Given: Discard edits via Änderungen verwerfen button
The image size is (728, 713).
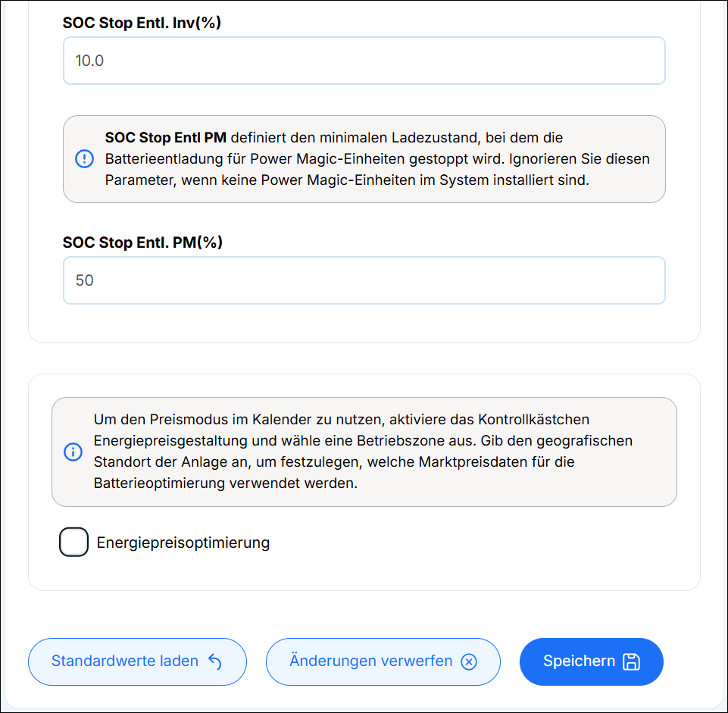Looking at the screenshot, I should tap(383, 661).
